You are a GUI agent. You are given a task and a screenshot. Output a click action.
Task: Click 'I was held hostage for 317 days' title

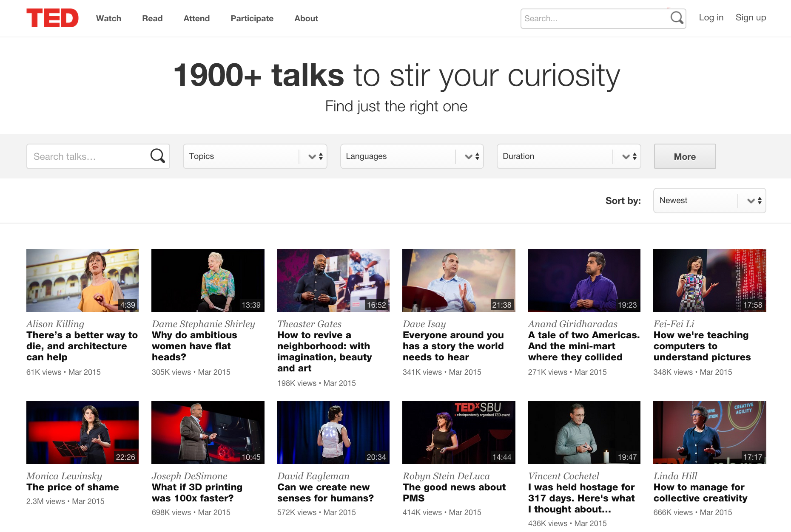pyautogui.click(x=581, y=498)
